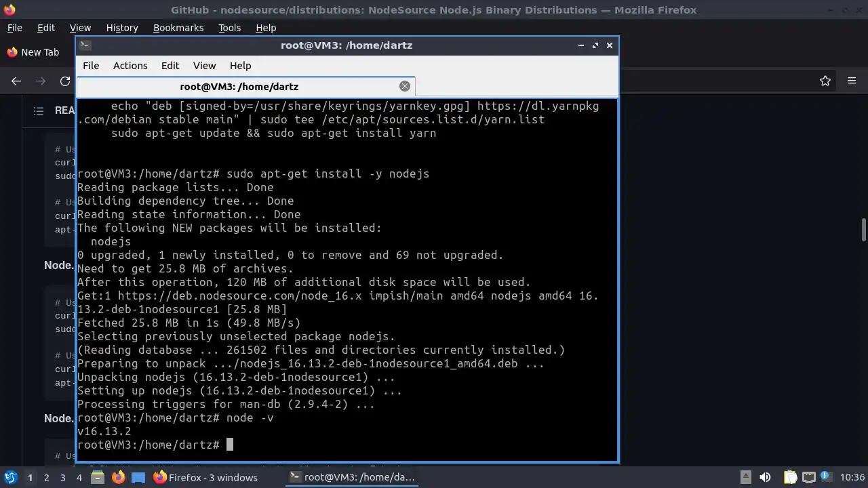Open the Firefox Bookmarks menu
868x488 pixels.
[178, 28]
